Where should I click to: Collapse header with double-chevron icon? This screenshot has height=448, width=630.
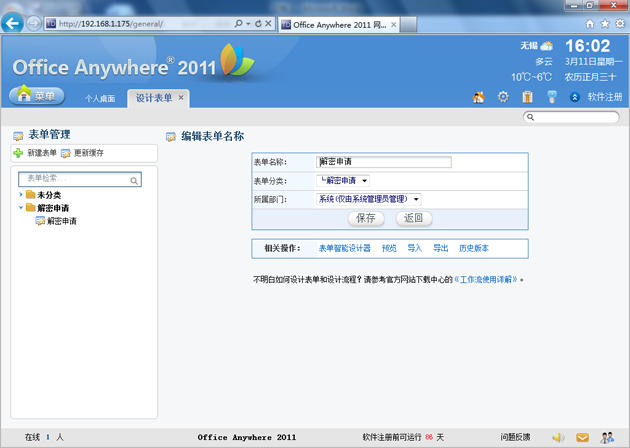click(x=575, y=97)
